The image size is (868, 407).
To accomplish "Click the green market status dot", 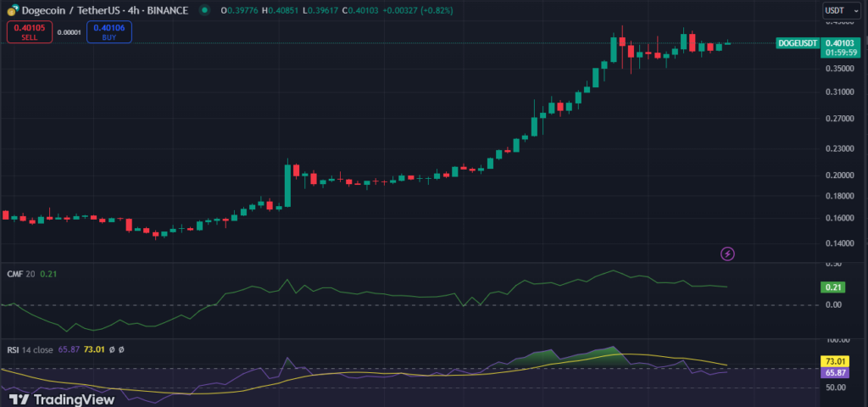I will tap(205, 10).
